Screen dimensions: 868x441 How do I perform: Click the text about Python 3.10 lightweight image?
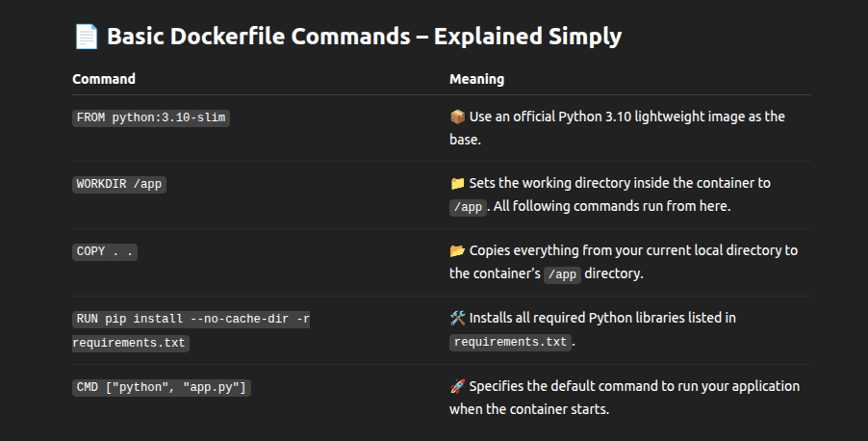617,128
